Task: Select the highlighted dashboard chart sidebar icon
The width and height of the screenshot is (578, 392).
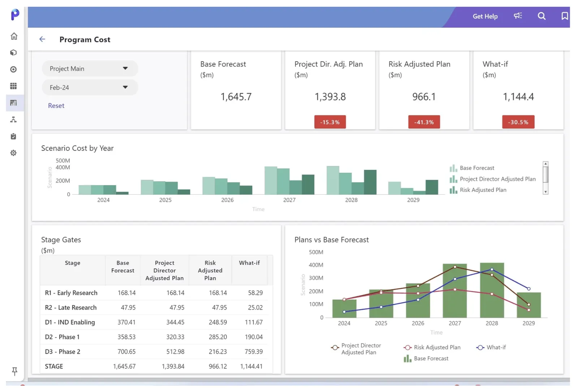Action: tap(13, 103)
